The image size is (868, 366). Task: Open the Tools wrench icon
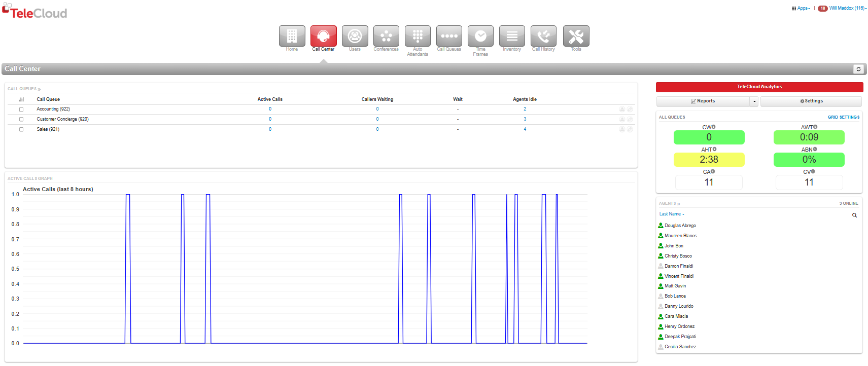tap(576, 36)
